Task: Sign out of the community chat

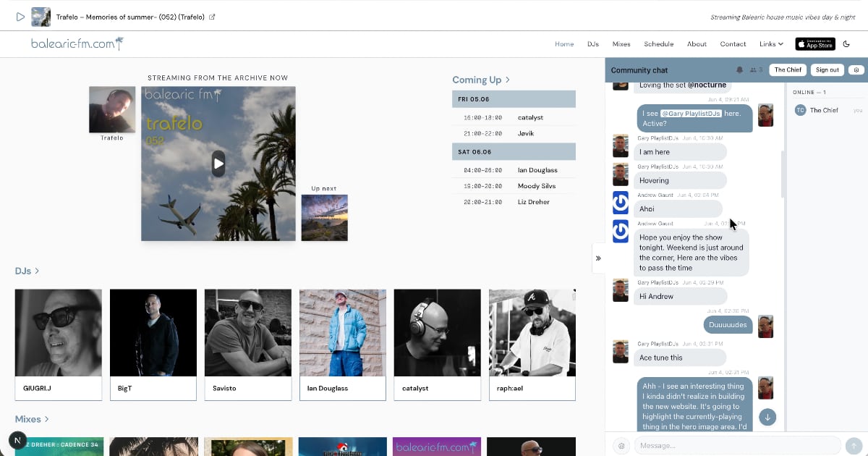Action: click(827, 70)
